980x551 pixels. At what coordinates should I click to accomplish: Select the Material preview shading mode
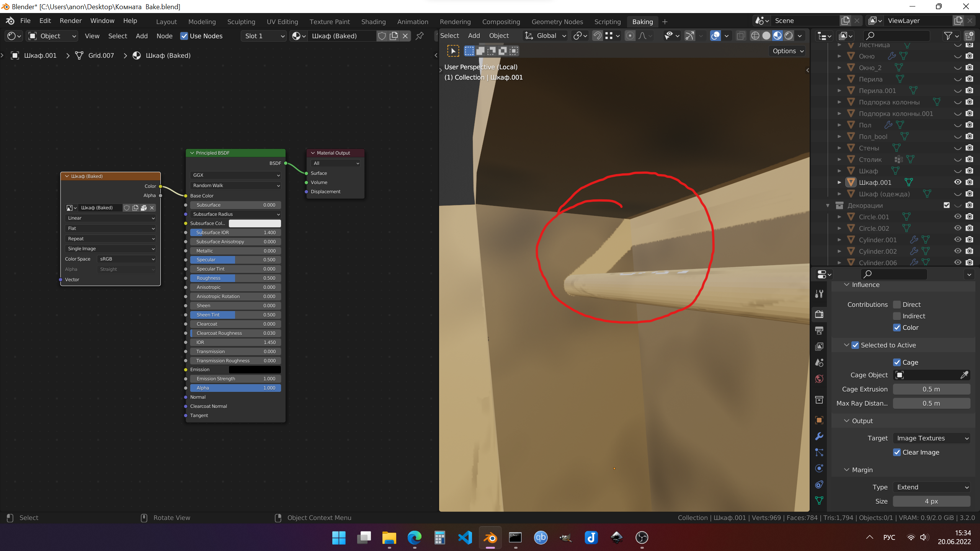click(777, 36)
